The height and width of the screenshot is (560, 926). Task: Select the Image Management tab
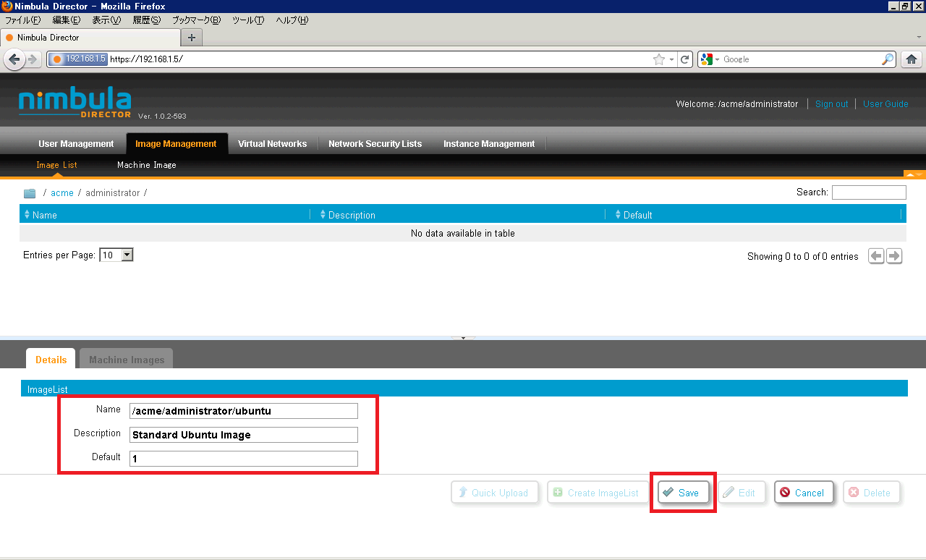click(176, 144)
